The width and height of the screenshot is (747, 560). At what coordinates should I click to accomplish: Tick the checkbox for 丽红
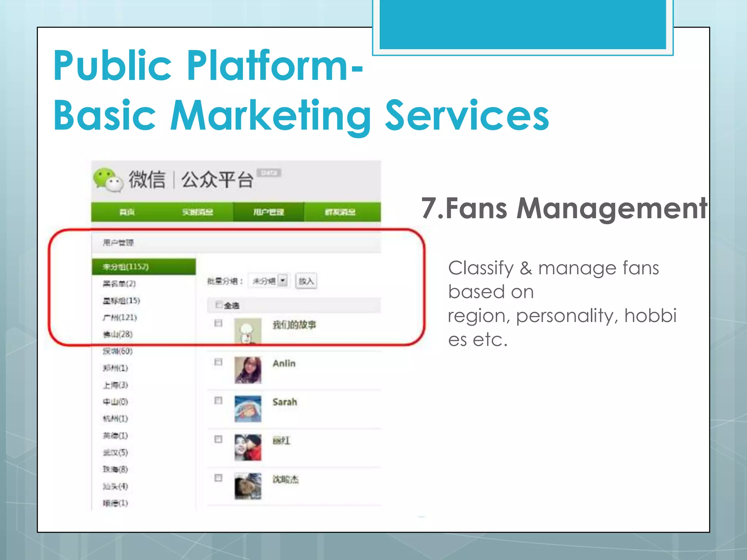pos(218,439)
